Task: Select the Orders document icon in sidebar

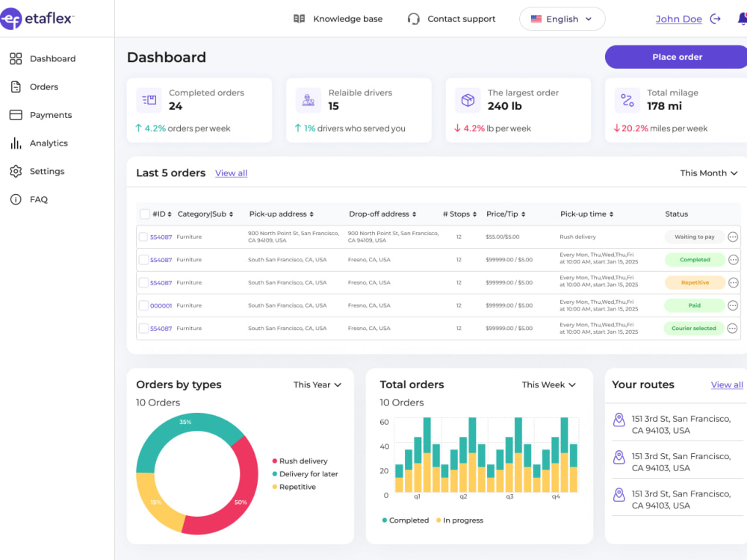Action: (16, 87)
